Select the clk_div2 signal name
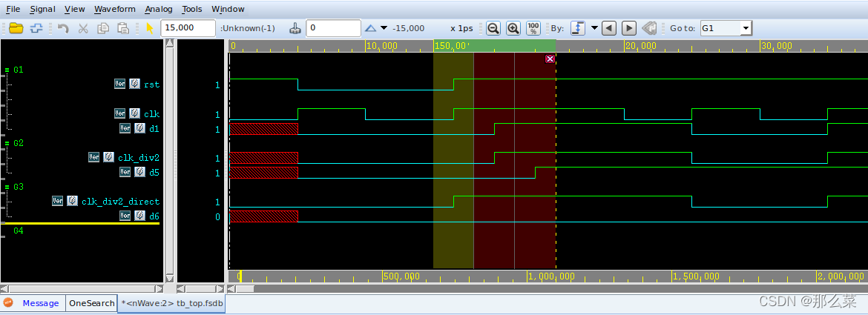The width and height of the screenshot is (868, 315). click(x=139, y=157)
